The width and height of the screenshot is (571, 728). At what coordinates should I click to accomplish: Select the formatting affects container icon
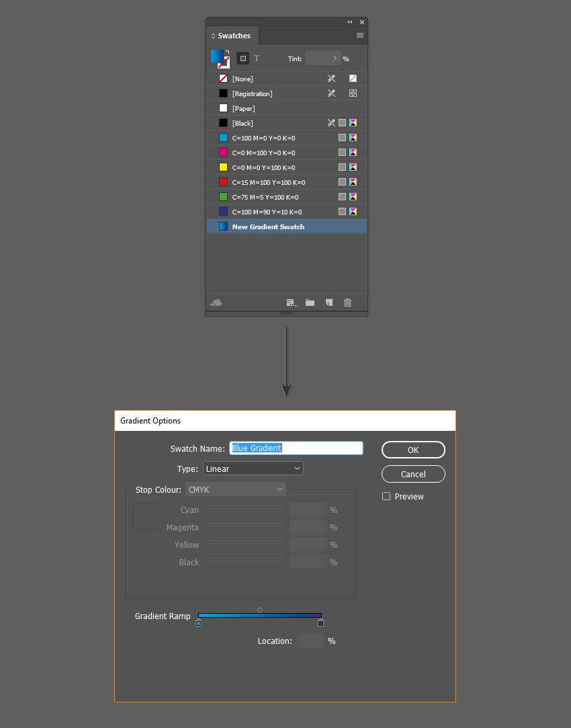(243, 58)
